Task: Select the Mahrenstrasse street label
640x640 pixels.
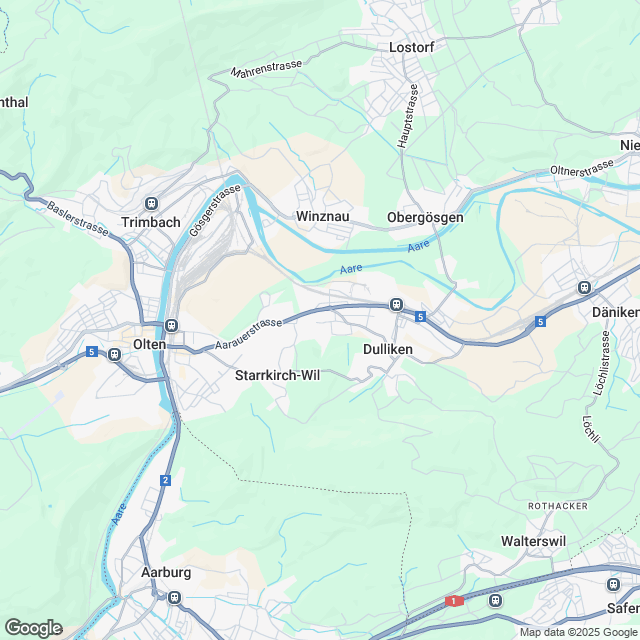Action: click(x=267, y=69)
